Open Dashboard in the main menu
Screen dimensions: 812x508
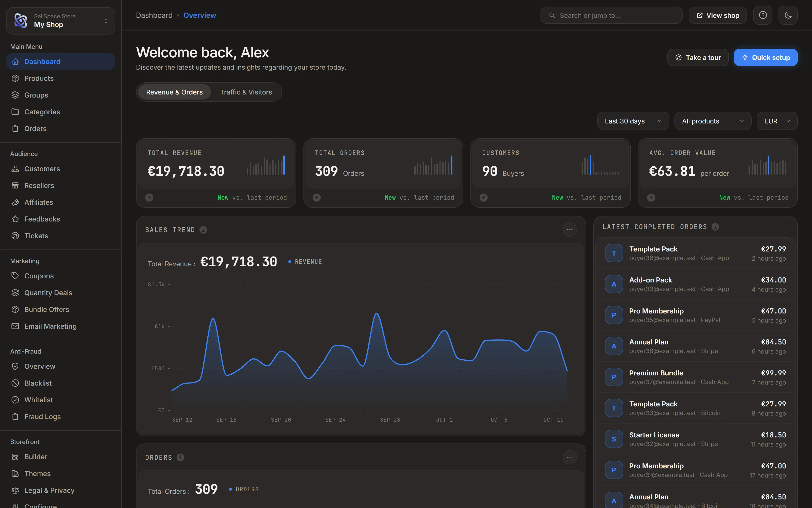(61, 61)
